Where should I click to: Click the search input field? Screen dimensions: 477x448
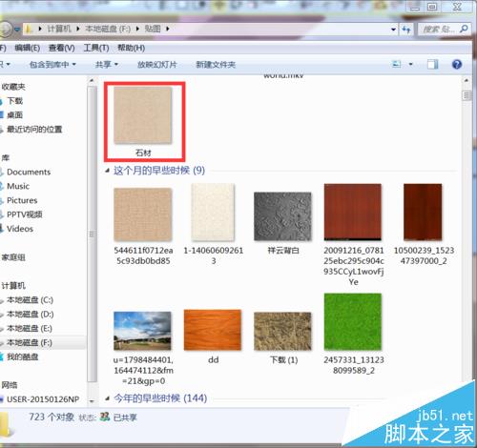(438, 30)
